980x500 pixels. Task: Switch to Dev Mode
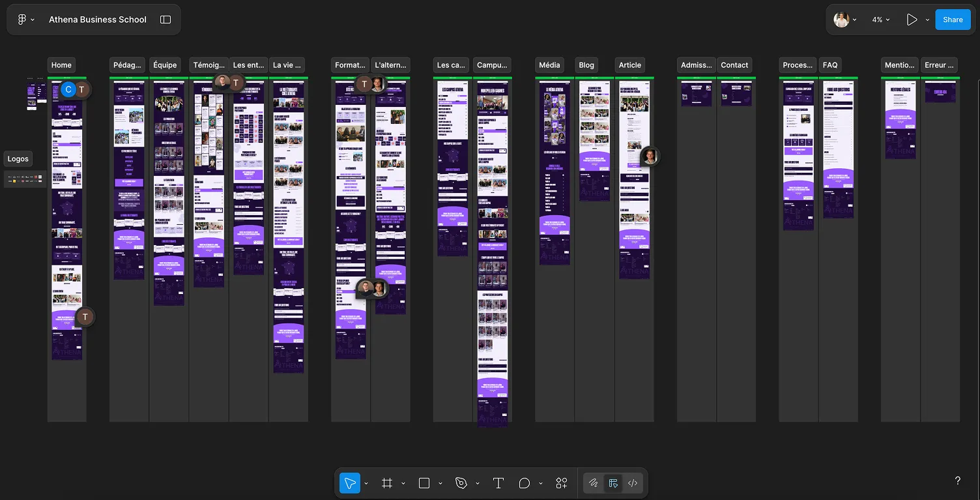(x=633, y=483)
